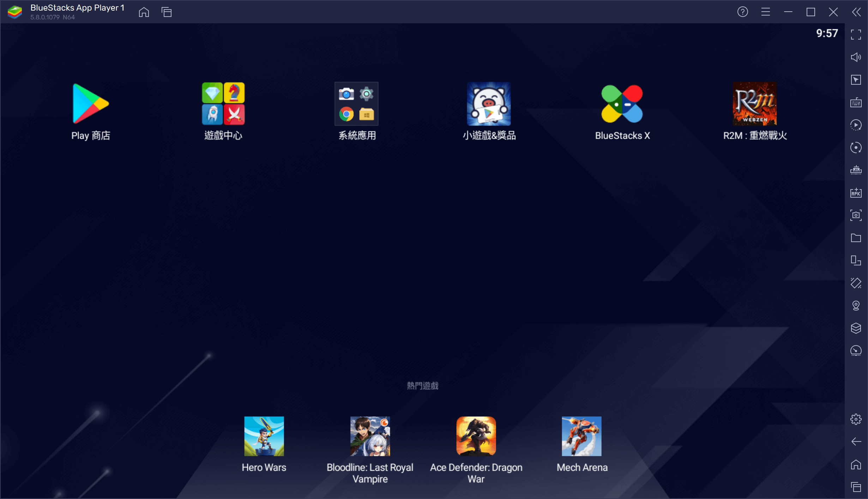Open the stacked layers icon in sidebar
Image resolution: width=868 pixels, height=499 pixels.
coord(856,328)
